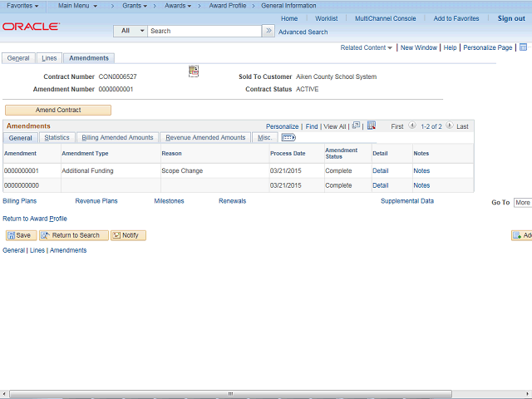Viewport: 532px width, 399px height.
Task: Click the Find link in Amendments grid
Action: (312, 126)
